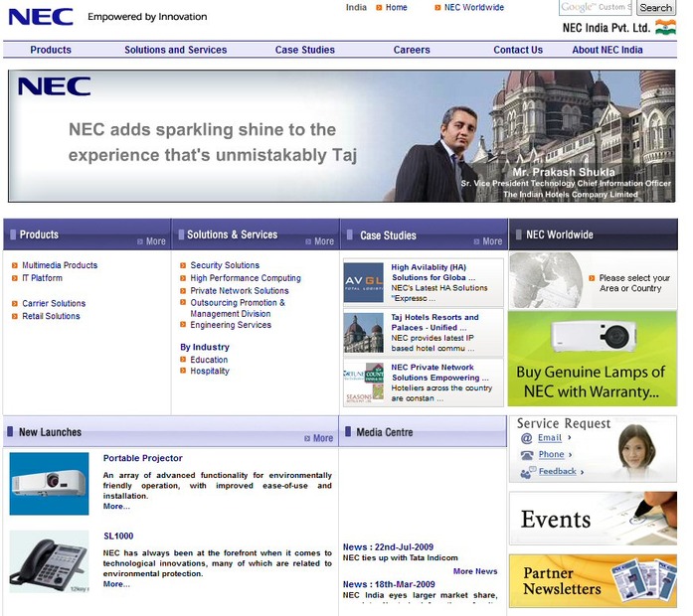Open Solutions and Services nav menu
This screenshot has height=616, width=693.
175,50
